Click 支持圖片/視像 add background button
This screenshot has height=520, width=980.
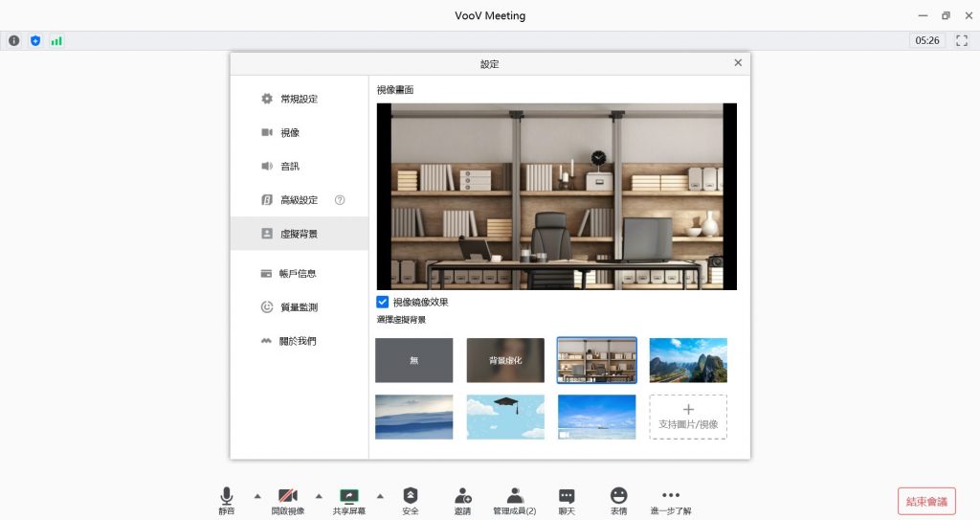tap(688, 417)
